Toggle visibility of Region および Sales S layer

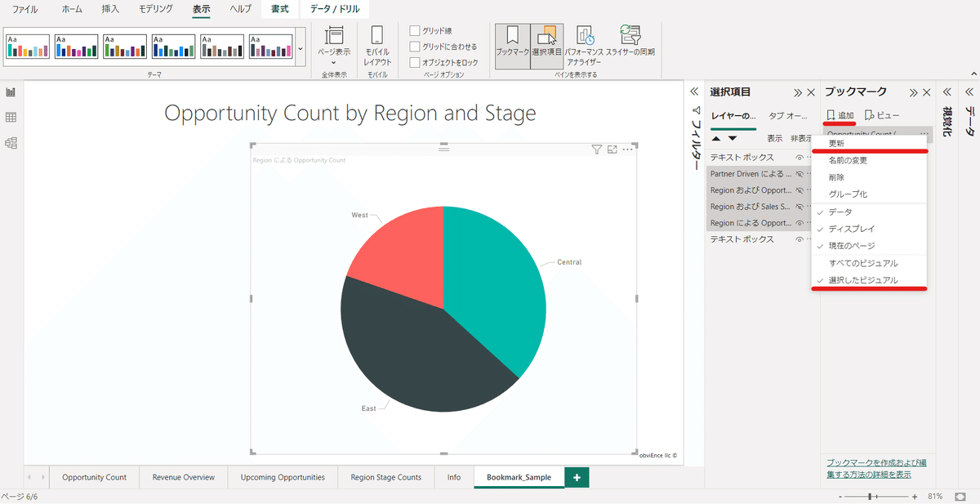tap(799, 207)
